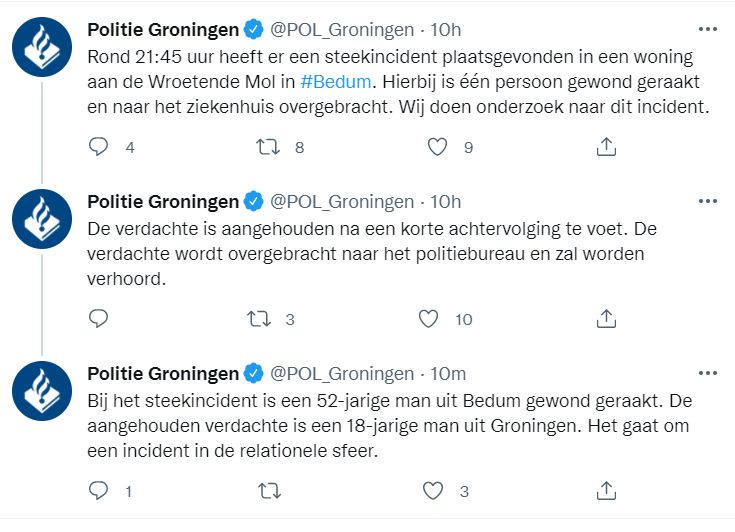This screenshot has width=735, height=532.
Task: Retweet the first tweet with 8 retweets
Action: [x=268, y=147]
